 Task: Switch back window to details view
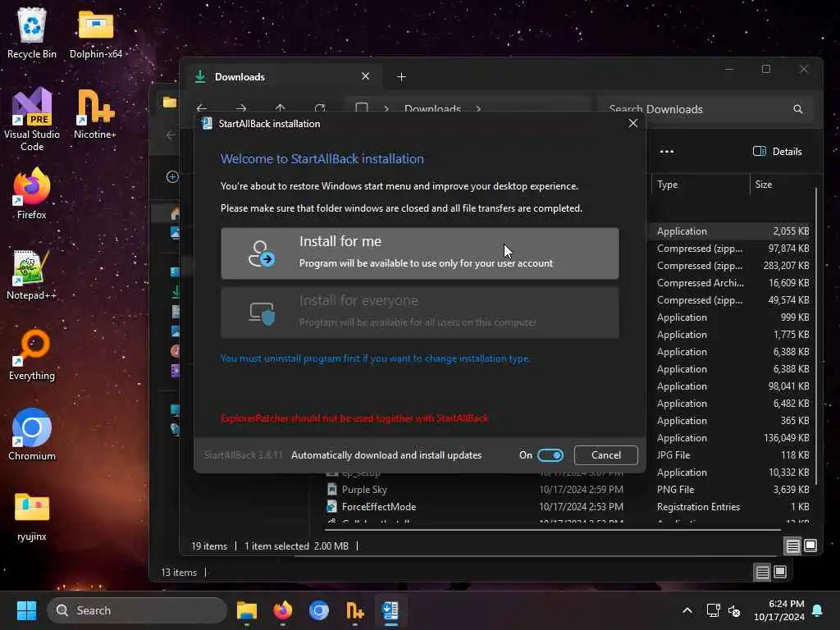[x=762, y=572]
